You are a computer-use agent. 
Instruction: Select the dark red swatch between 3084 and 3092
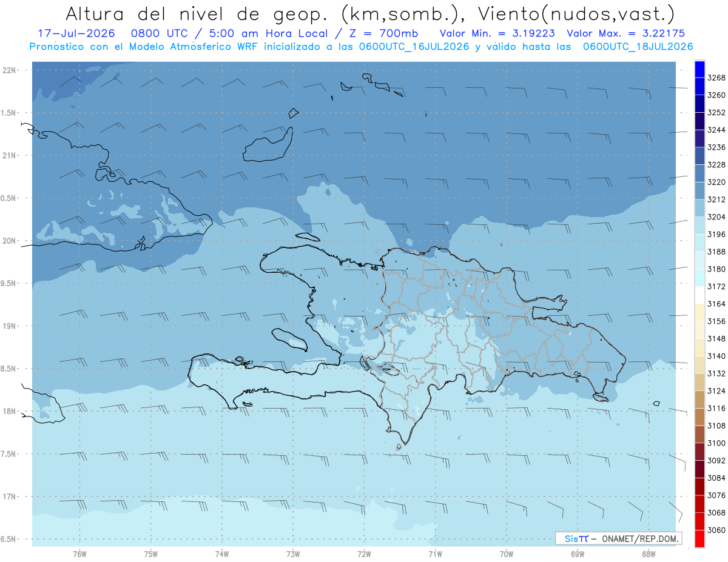(699, 469)
